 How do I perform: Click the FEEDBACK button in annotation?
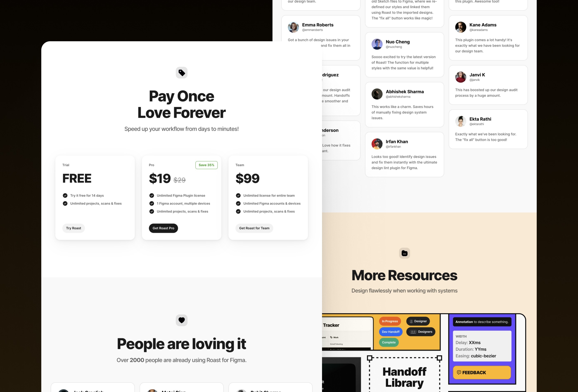[x=481, y=372]
